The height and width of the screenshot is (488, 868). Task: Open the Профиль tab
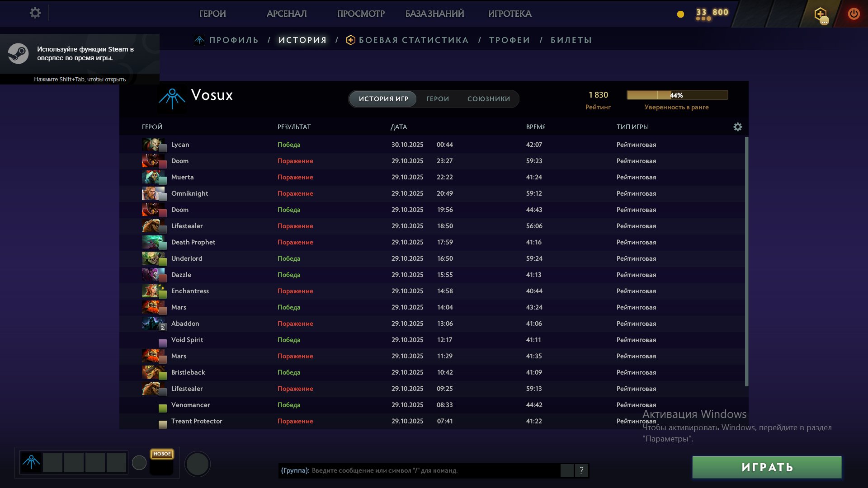point(233,40)
